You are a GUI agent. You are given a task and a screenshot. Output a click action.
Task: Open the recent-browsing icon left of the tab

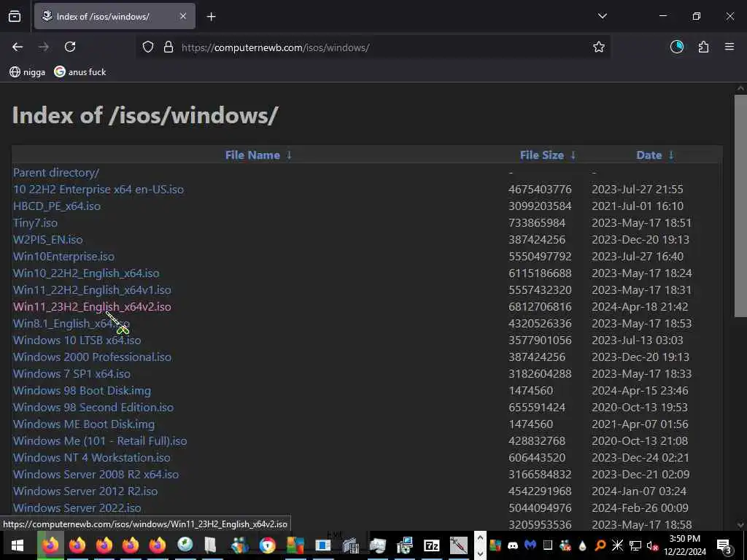click(15, 17)
